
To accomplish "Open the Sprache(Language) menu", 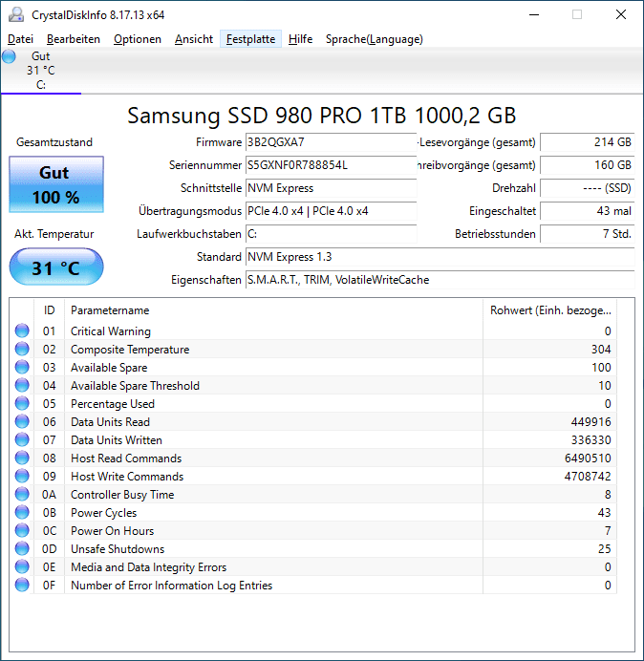I will pos(375,39).
